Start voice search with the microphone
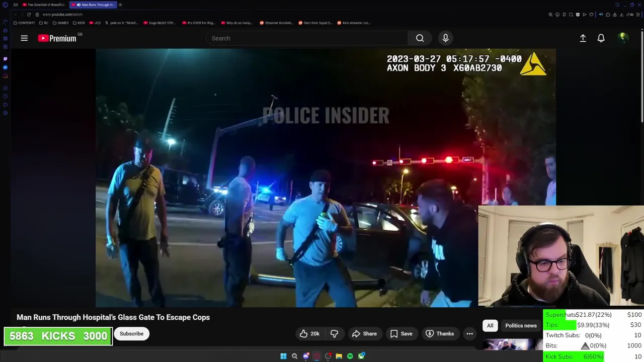 (x=445, y=38)
